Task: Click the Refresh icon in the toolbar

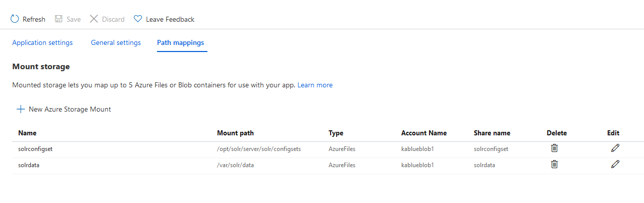Action: coord(15,19)
